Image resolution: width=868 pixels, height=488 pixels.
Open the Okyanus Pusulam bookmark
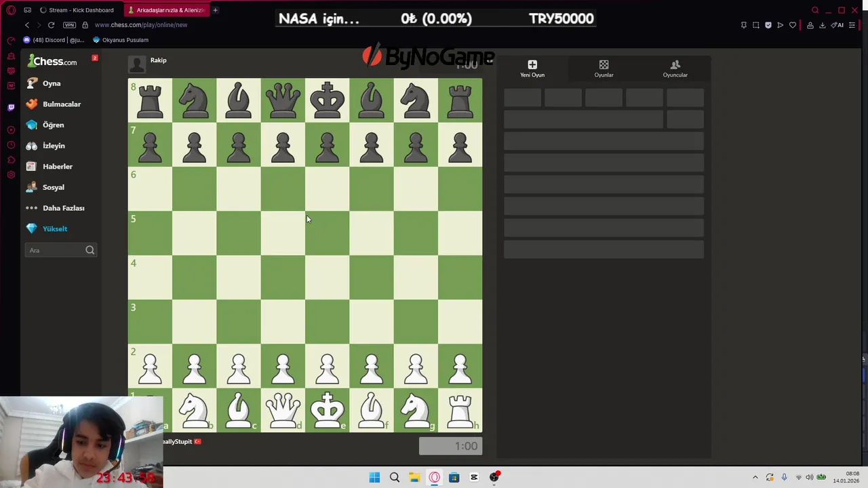121,40
